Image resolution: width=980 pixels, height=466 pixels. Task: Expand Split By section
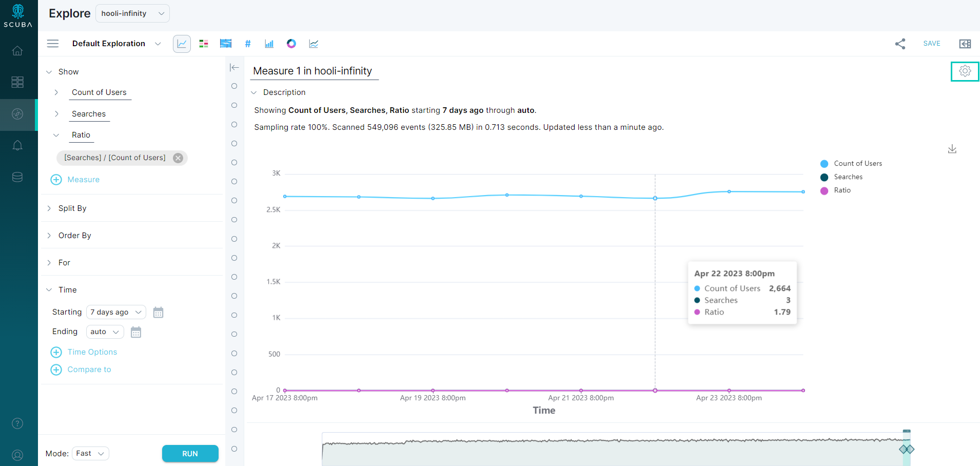coord(49,208)
